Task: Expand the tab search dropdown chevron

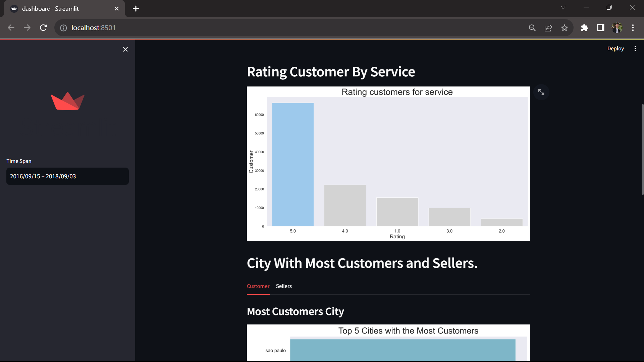Action: point(563,7)
